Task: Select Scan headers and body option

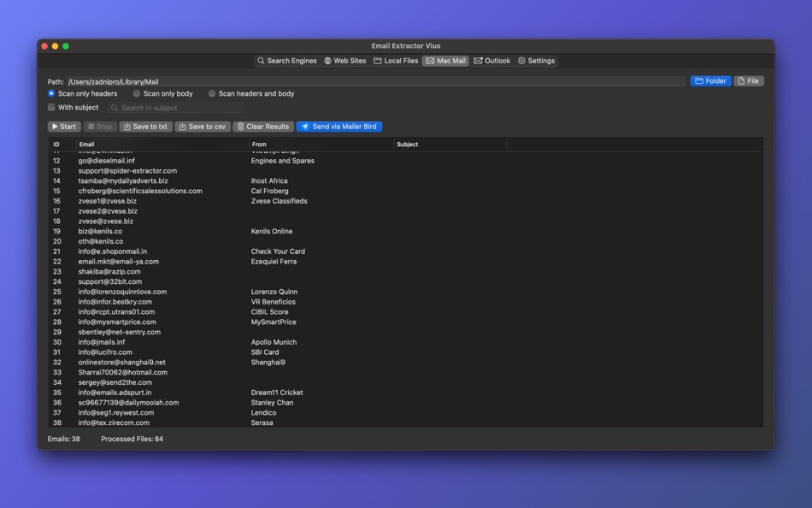Action: (x=211, y=94)
